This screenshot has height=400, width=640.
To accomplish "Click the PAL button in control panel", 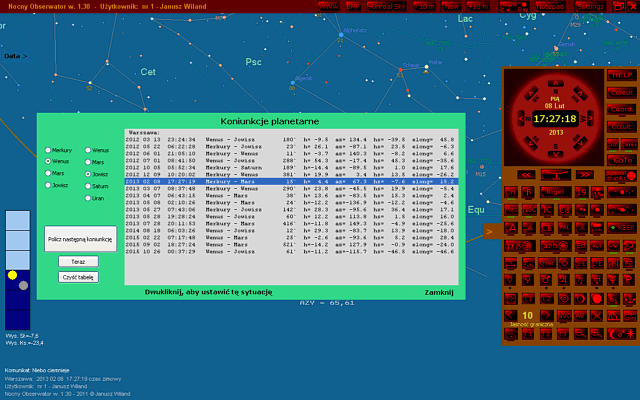I will point(565,227).
